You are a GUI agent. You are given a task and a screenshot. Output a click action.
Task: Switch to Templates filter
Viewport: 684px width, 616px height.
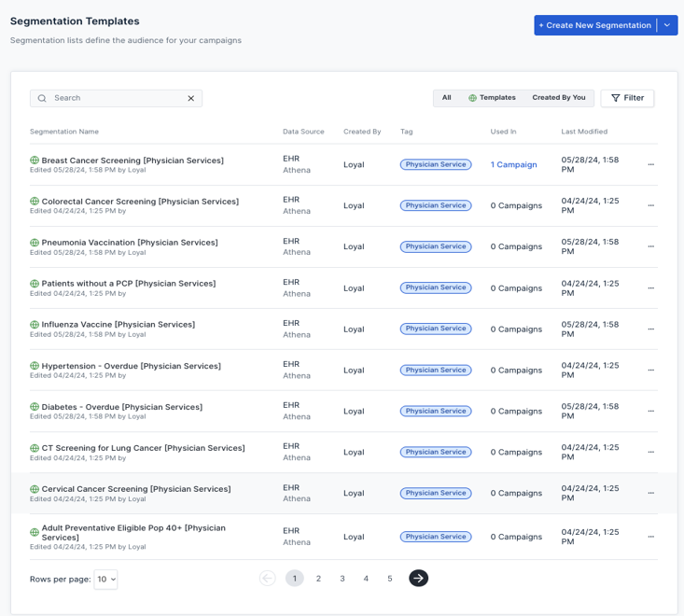[492, 98]
